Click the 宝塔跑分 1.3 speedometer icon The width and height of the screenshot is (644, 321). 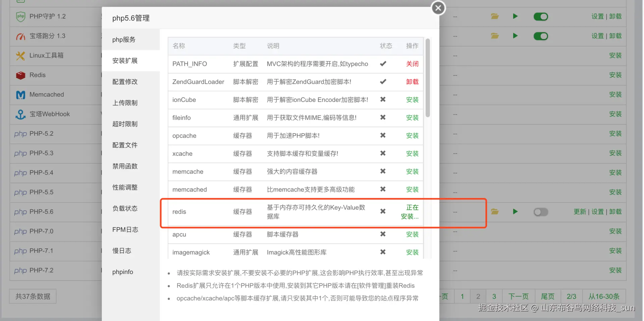click(20, 36)
